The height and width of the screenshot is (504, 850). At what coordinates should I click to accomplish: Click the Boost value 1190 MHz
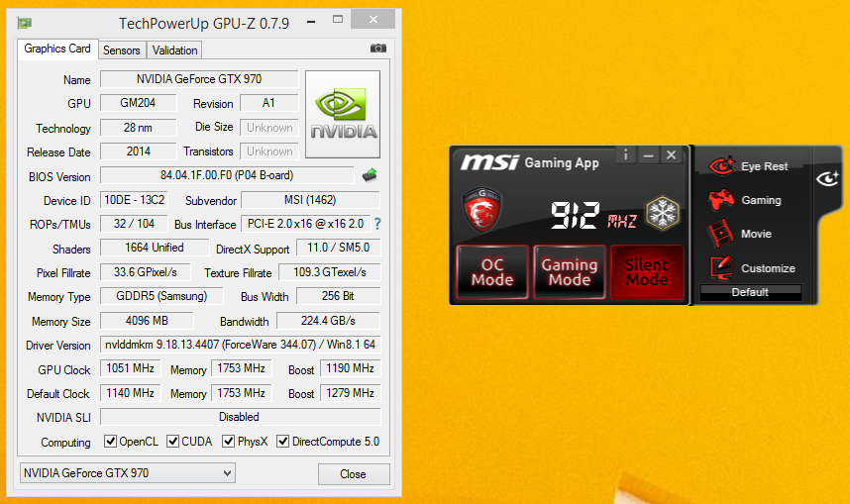(350, 368)
